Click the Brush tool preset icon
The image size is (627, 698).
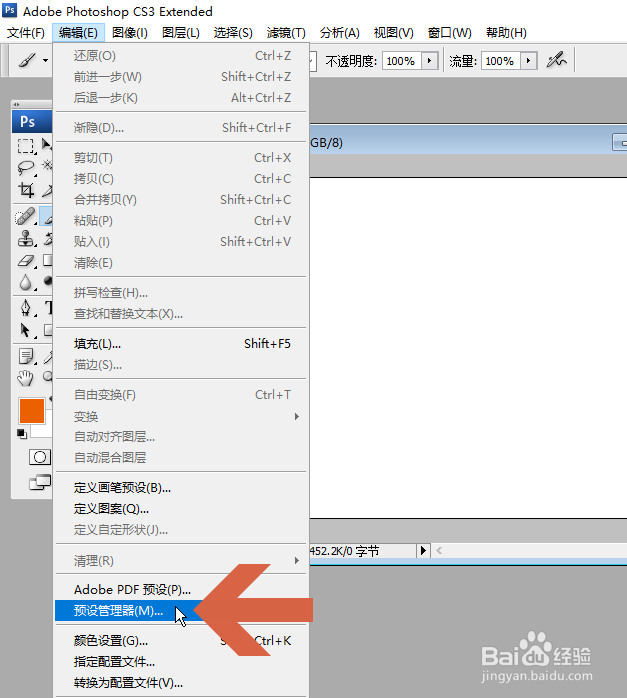pyautogui.click(x=27, y=60)
